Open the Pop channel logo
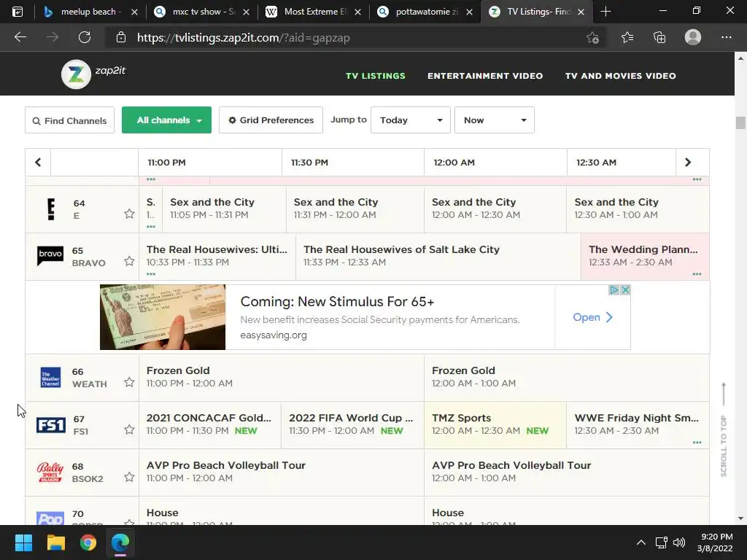 [50, 518]
